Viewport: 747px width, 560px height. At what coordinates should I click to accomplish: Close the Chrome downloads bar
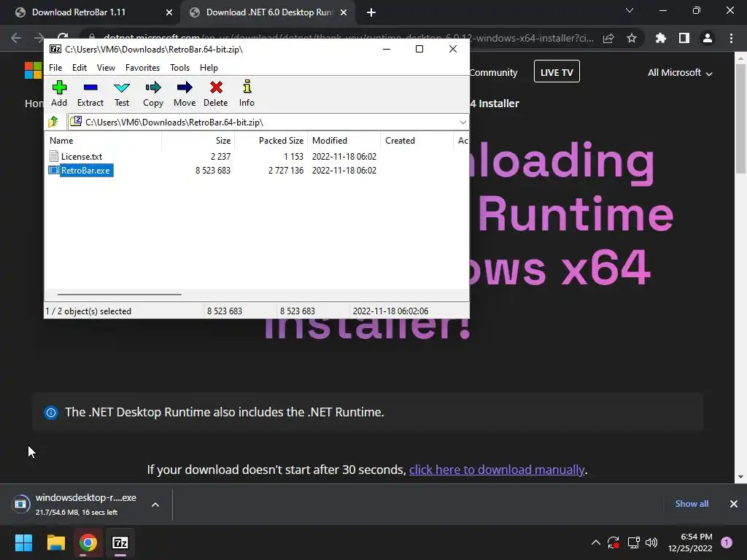[734, 504]
